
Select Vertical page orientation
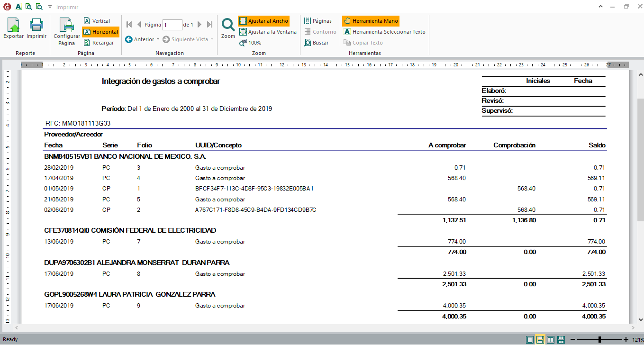pos(97,21)
